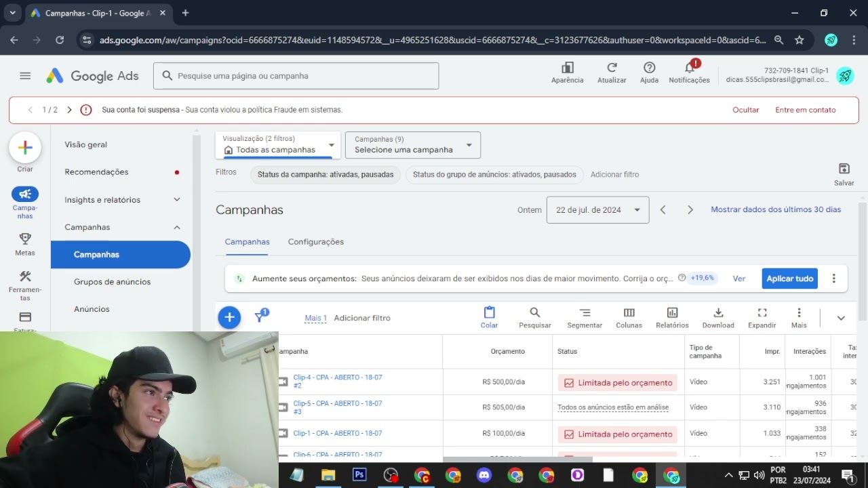Open campaign Clip-1 - CPA - ABERTO - 18-07
This screenshot has width=868, height=488.
[338, 433]
